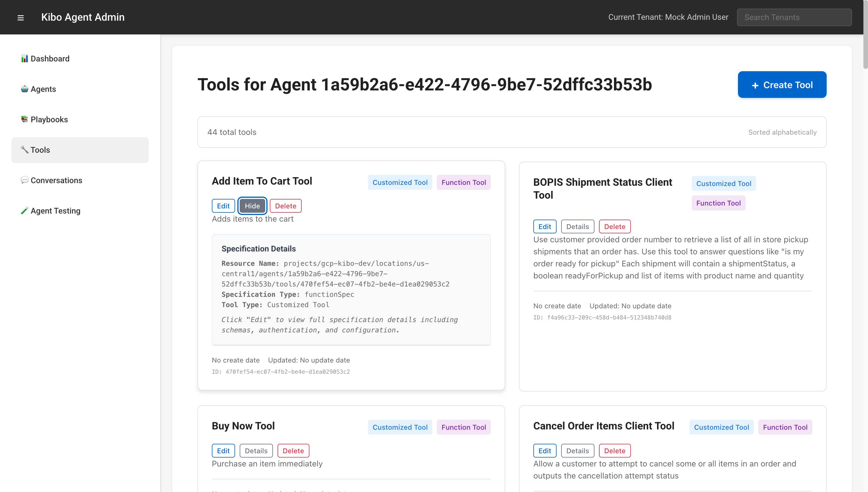Click Function Tool badge on Buy Now Tool
868x492 pixels.
click(464, 427)
